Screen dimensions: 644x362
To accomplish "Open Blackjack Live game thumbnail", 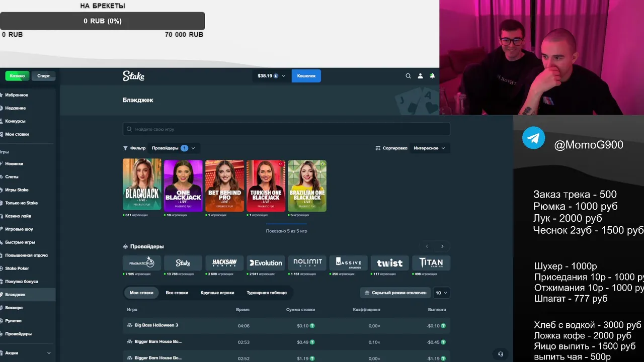I will click(142, 185).
